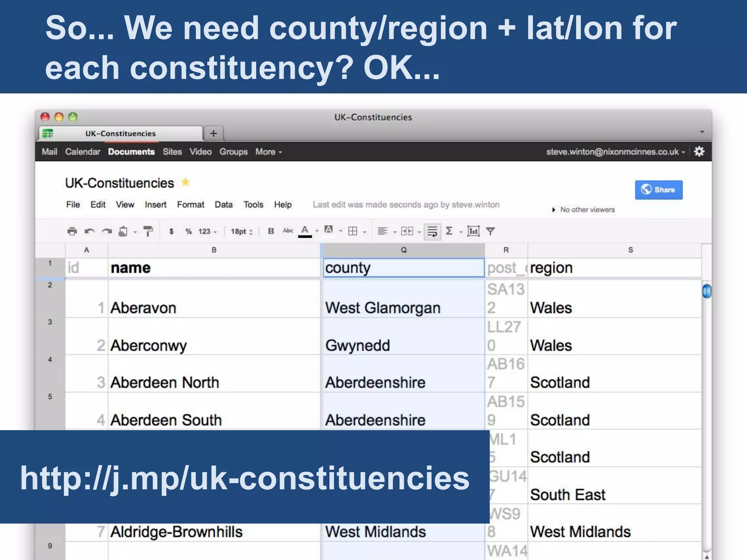
Task: Open the View menu
Action: (125, 205)
